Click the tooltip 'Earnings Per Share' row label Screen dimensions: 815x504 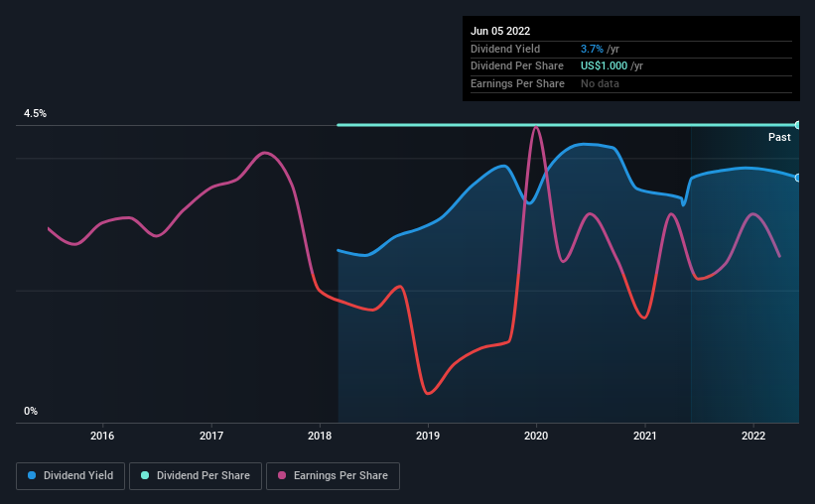tap(518, 83)
